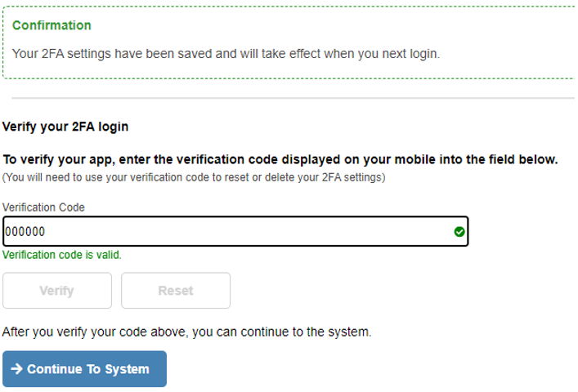578x392 pixels.
Task: Click the horizontal divider below the confirmation box
Action: click(x=293, y=98)
